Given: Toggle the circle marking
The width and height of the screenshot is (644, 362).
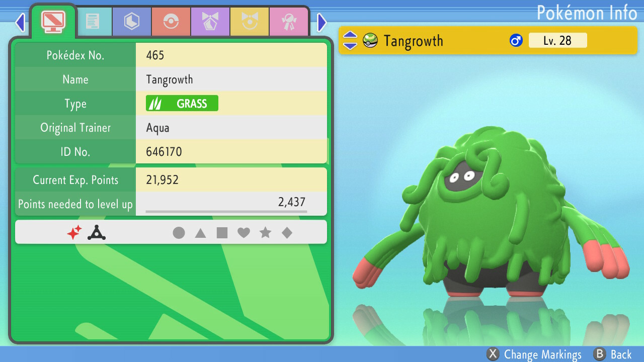Looking at the screenshot, I should point(179,233).
